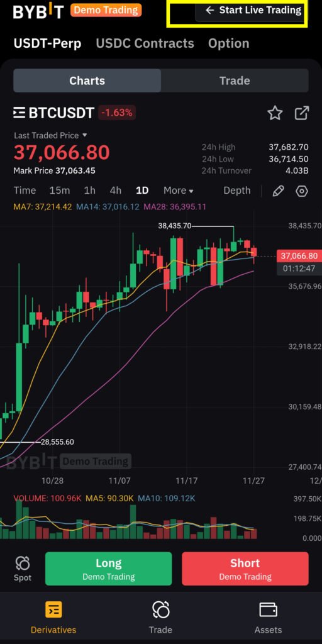Go to Trade in bottom navigation
Screen dimensions: 322x644
(x=160, y=618)
